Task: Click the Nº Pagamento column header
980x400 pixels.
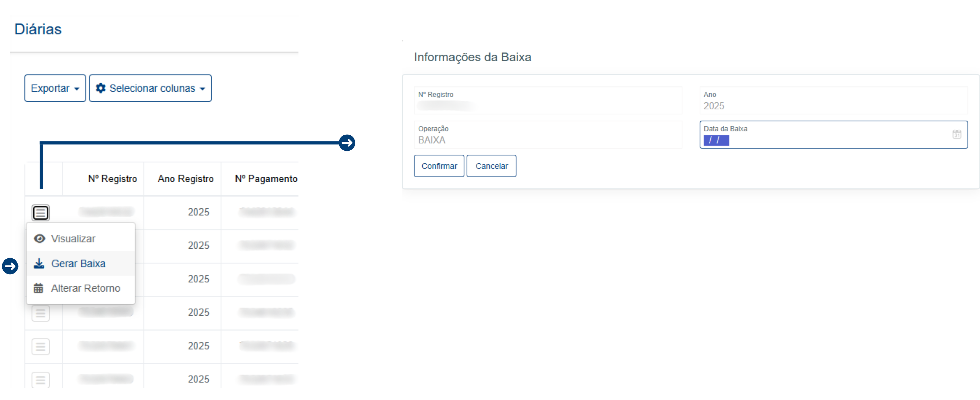Action: pyautogui.click(x=266, y=179)
